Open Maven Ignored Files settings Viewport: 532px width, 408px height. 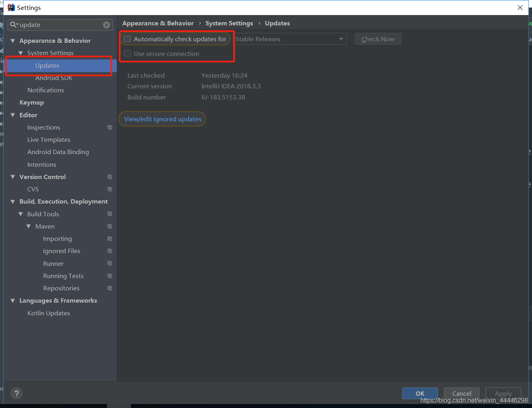(61, 251)
